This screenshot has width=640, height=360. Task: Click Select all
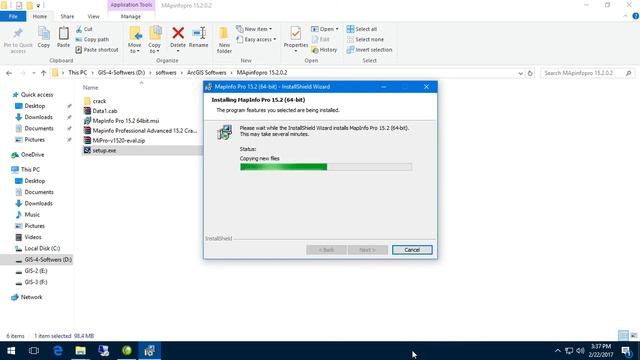point(362,29)
